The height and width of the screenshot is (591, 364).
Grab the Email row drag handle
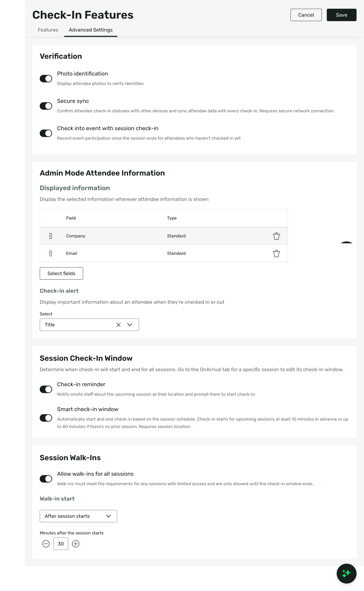(51, 253)
